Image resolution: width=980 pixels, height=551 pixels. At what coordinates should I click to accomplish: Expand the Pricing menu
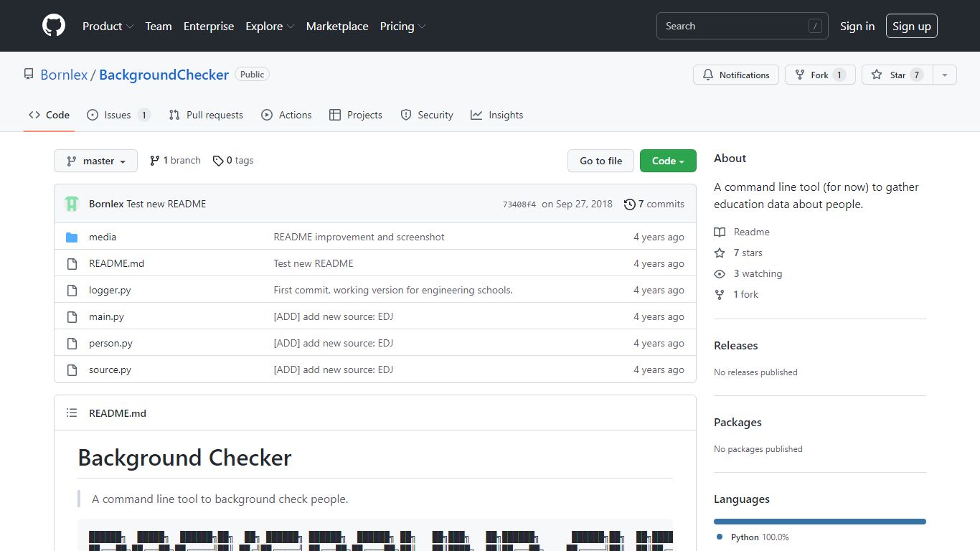click(402, 26)
